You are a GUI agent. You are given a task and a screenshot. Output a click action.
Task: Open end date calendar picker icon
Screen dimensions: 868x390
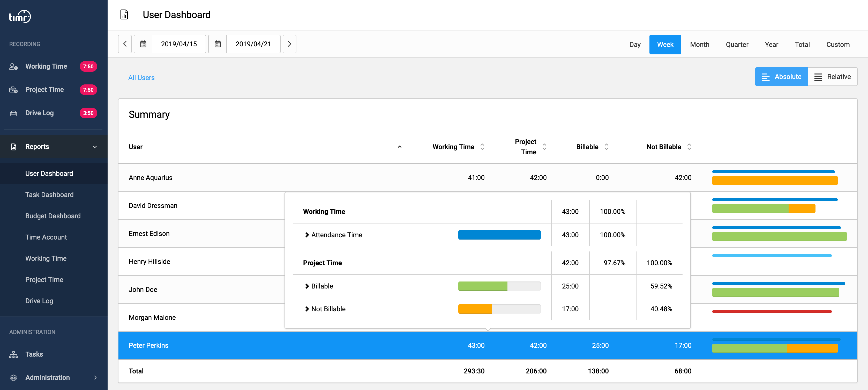218,44
